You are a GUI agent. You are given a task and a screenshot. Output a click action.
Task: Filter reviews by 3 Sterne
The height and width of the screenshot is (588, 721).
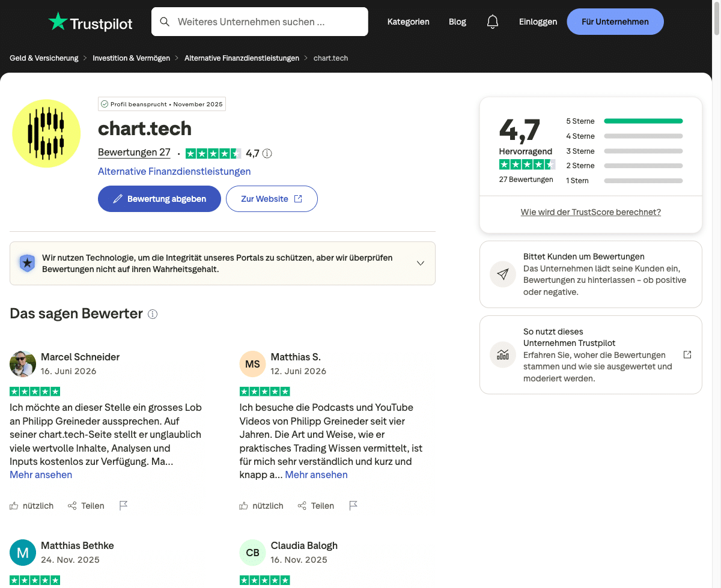(624, 151)
